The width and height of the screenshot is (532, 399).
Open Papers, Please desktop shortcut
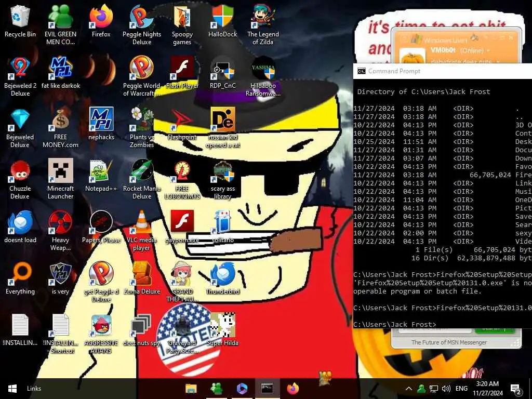101,227
